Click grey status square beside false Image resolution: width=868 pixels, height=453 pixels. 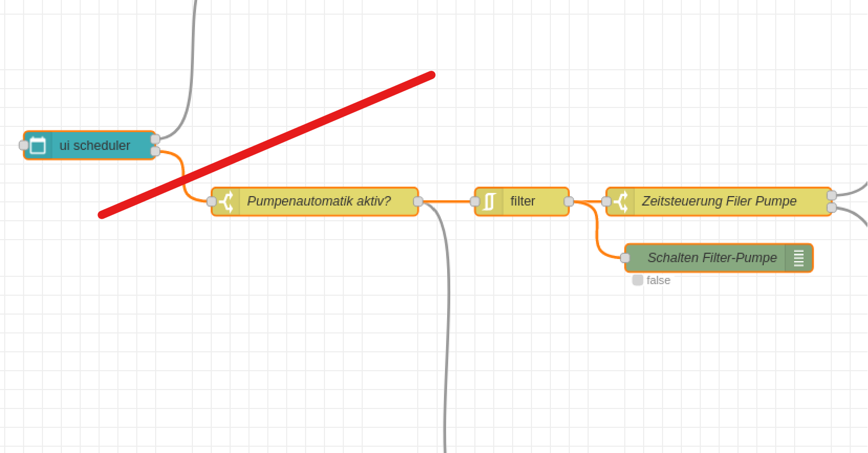coord(637,280)
